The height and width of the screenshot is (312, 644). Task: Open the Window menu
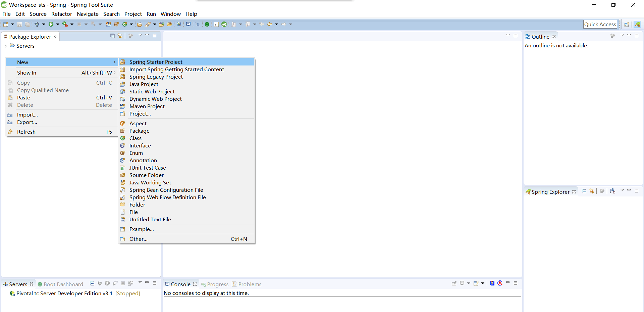point(171,14)
